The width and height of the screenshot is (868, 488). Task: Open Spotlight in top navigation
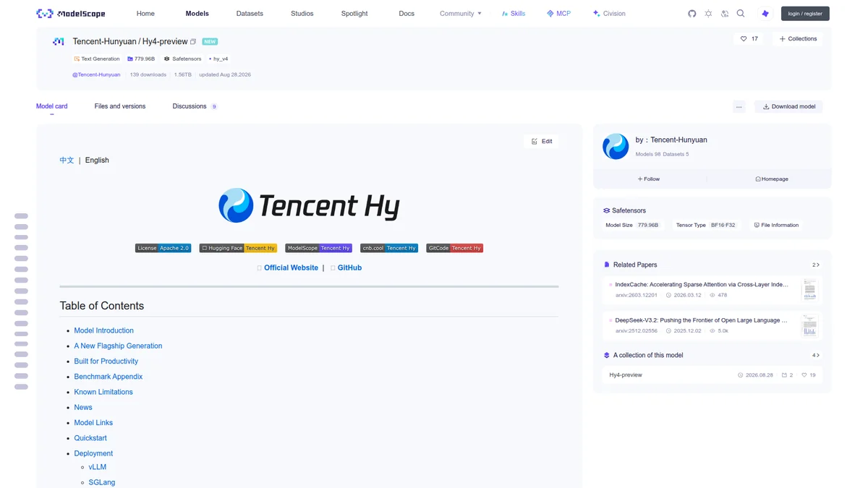point(354,14)
